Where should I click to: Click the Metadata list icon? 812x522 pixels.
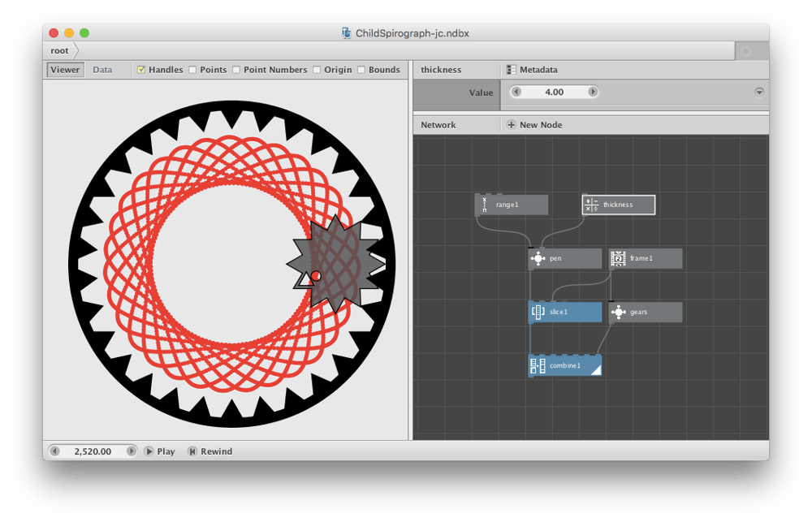[x=511, y=69]
